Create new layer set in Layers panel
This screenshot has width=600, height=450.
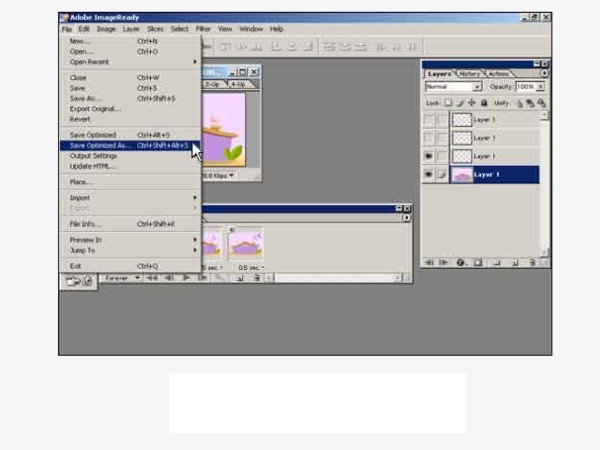click(x=497, y=263)
